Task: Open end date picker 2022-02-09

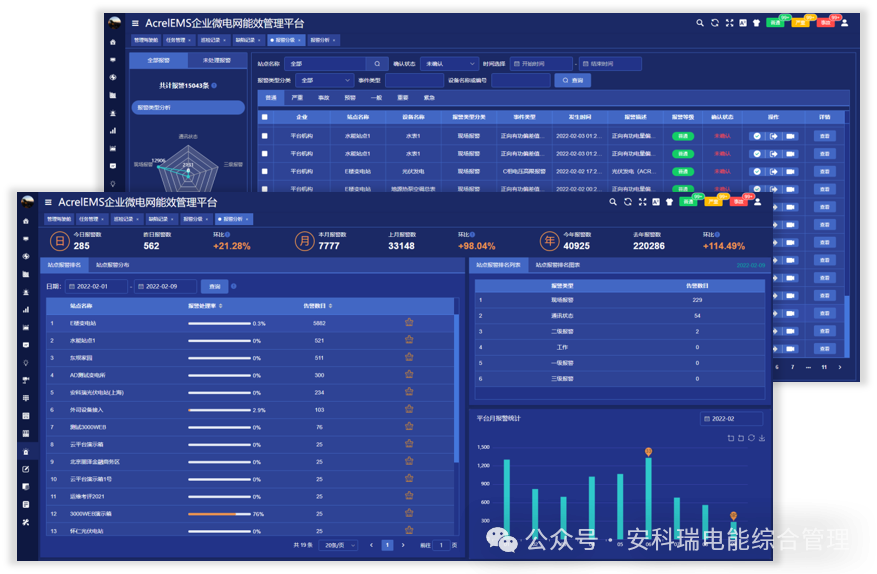Action: pyautogui.click(x=166, y=286)
